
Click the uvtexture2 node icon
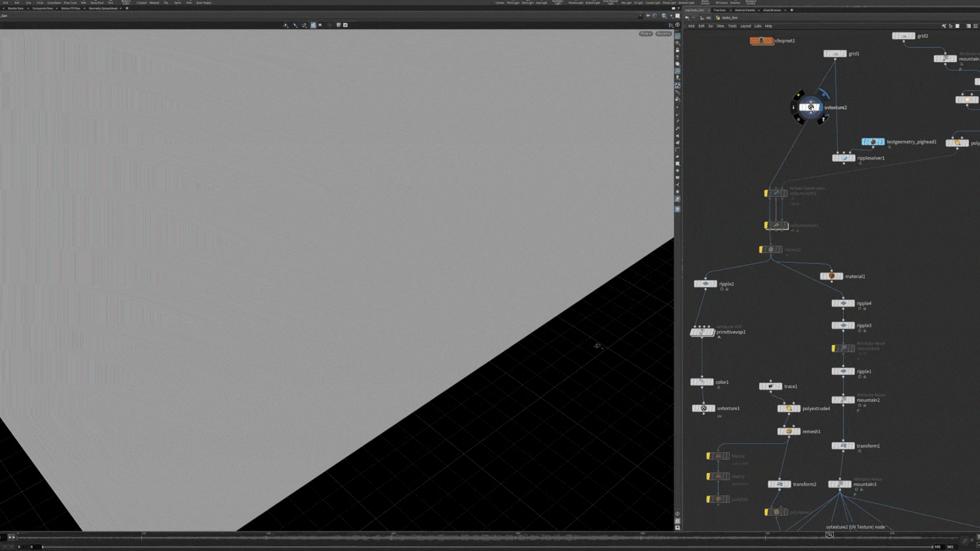coord(810,107)
